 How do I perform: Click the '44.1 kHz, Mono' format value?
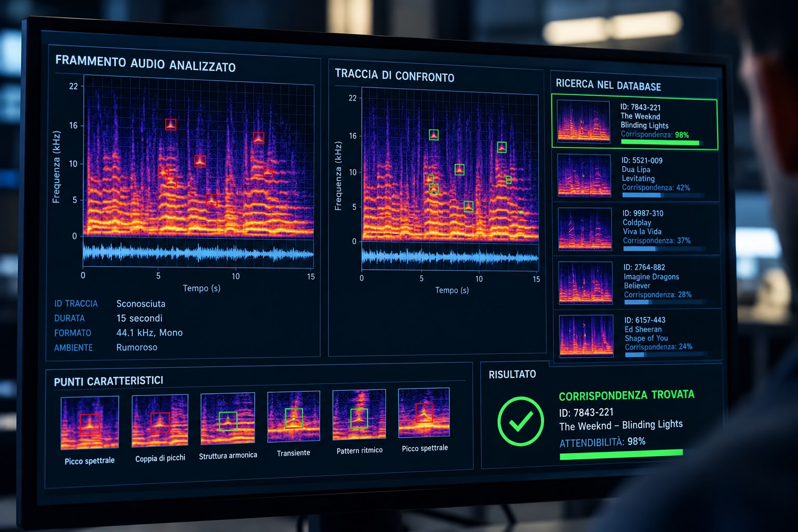149,332
